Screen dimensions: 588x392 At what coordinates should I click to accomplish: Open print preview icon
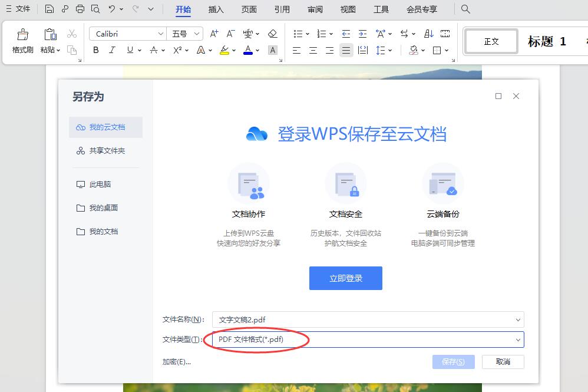point(95,9)
